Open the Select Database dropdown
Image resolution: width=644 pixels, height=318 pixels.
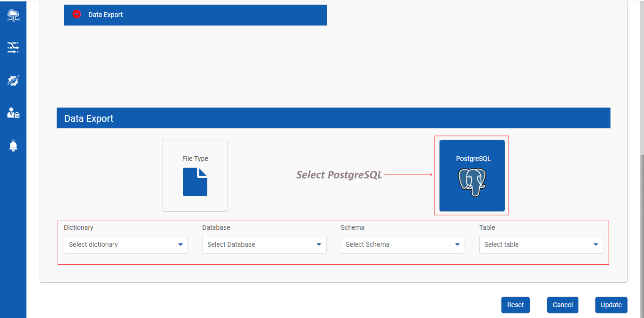264,244
